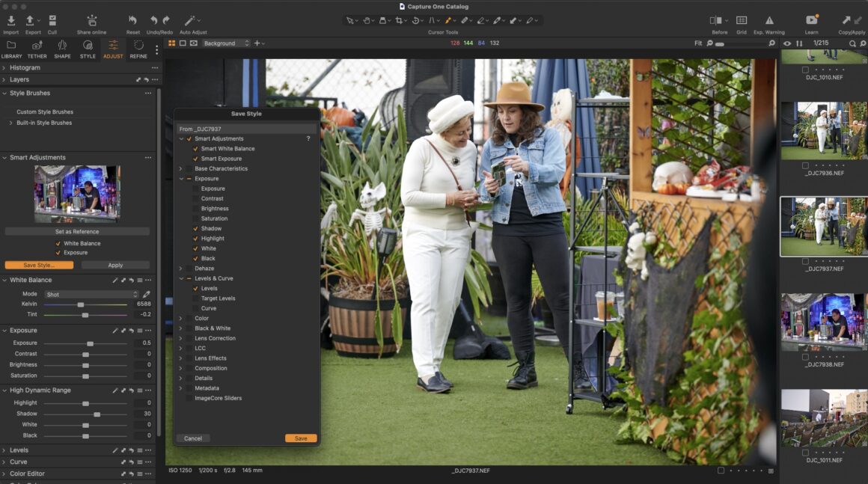Click the Fit zoom button

point(698,43)
